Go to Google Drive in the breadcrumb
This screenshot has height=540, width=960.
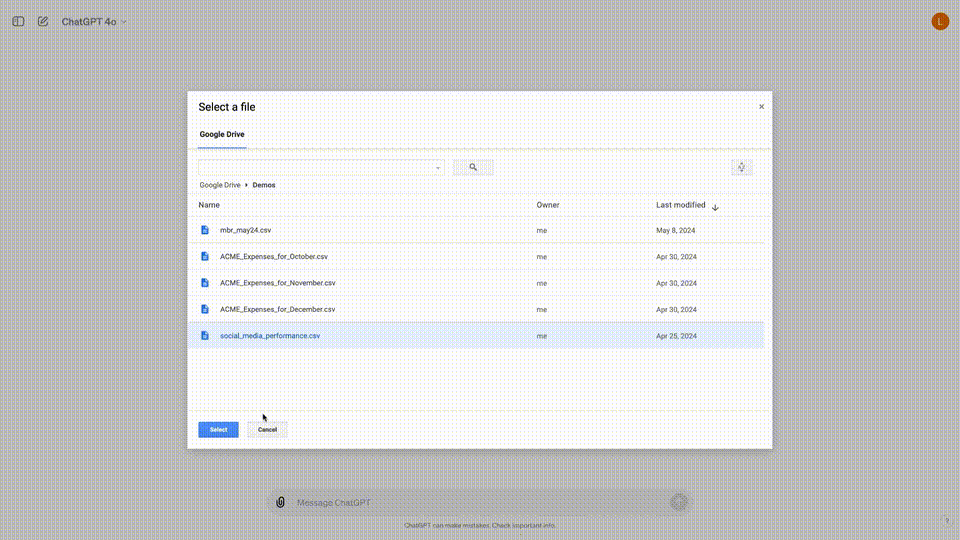[x=219, y=185]
